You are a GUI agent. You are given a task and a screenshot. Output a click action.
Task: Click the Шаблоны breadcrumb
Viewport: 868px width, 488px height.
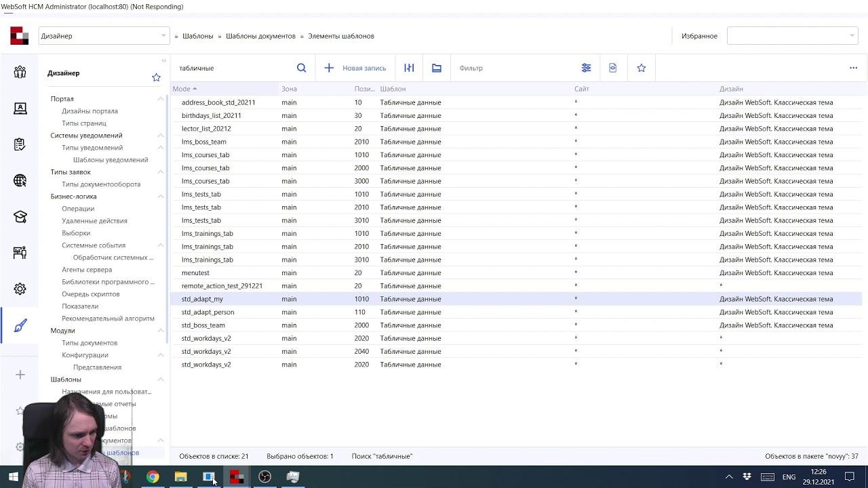[198, 36]
